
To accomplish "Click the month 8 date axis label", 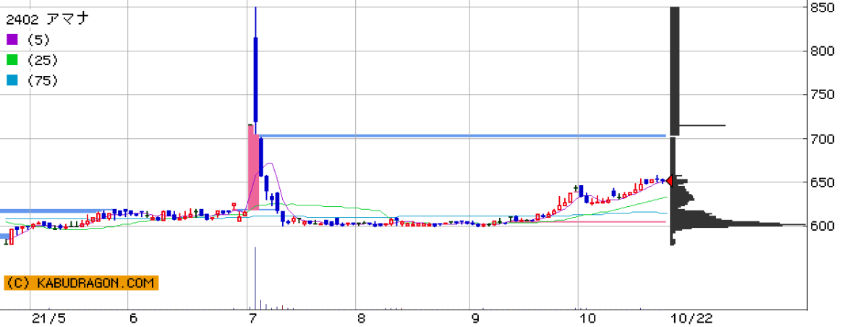I will (361, 318).
